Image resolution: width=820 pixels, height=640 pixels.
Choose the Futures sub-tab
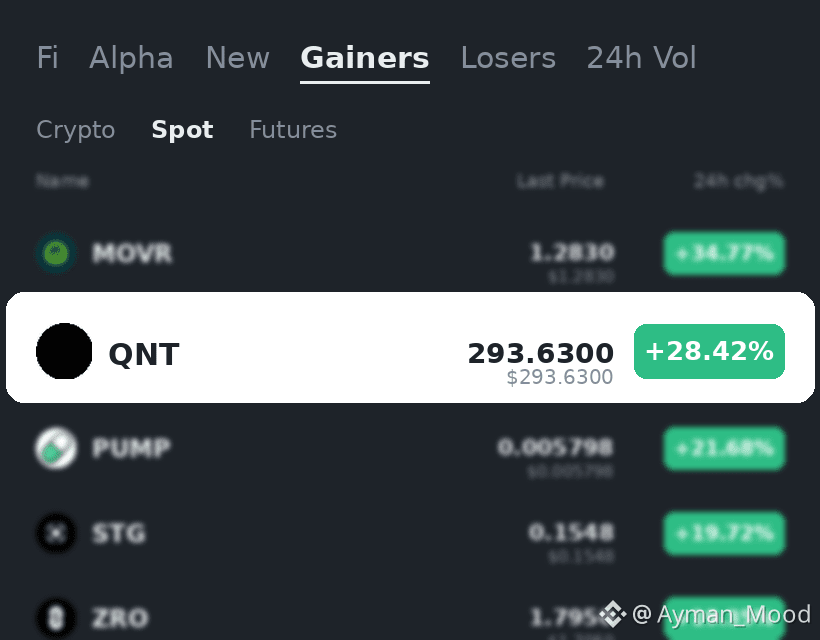click(x=293, y=130)
